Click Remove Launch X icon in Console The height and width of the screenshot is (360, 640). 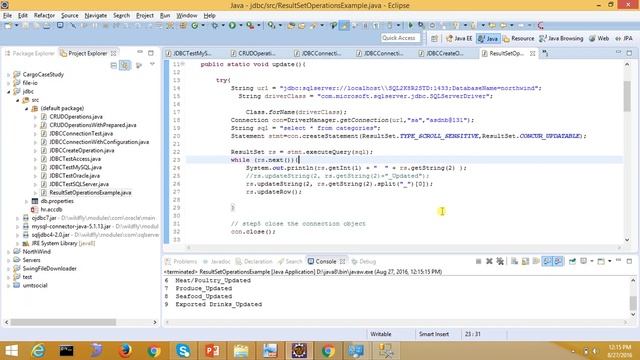[x=489, y=261]
